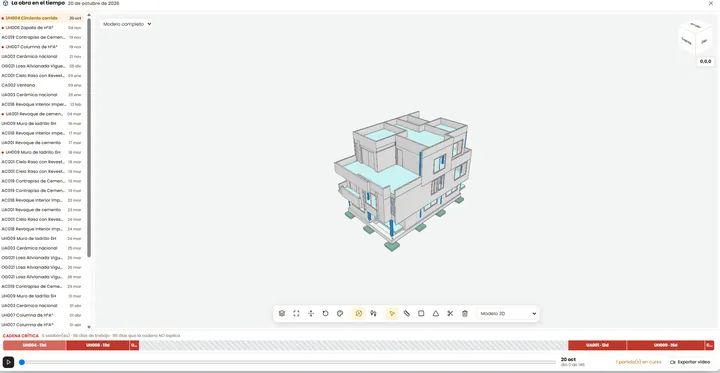Select UH007 Columna de H°A° row dated 19 nov
This screenshot has height=373, width=720.
[x=42, y=47]
